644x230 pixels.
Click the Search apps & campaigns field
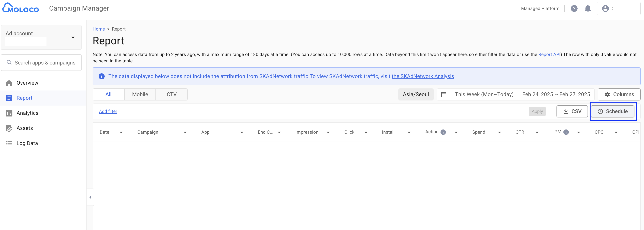(x=41, y=62)
